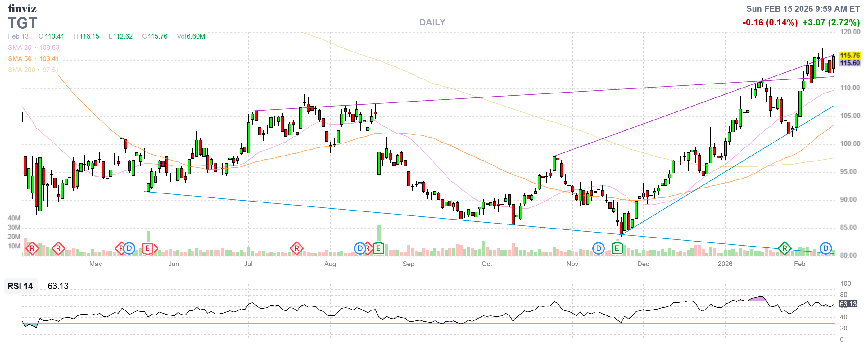868x349 pixels.
Task: Click the blue D dividend marker in November
Action: tap(599, 249)
